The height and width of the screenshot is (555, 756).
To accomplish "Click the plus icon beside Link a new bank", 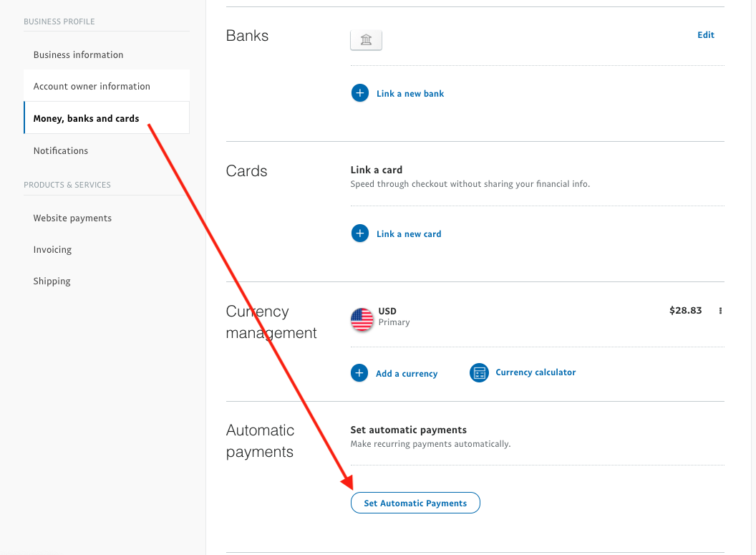I will pos(359,93).
